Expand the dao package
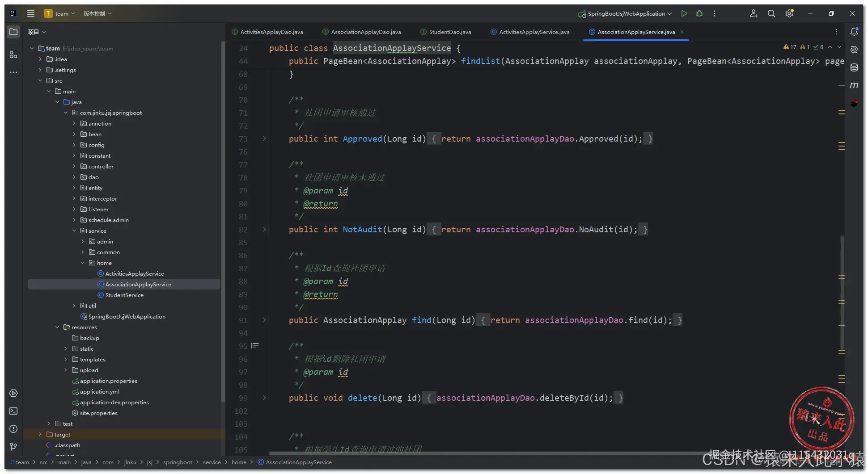 tap(74, 177)
